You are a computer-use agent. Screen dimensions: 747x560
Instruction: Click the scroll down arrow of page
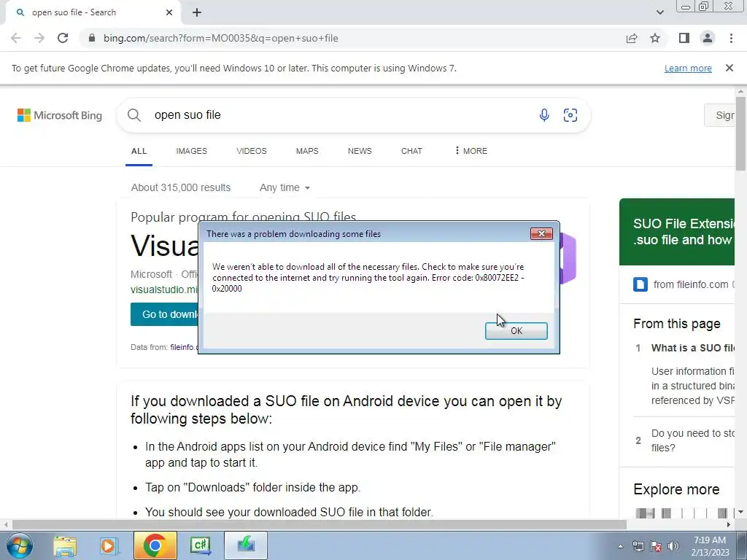click(740, 513)
